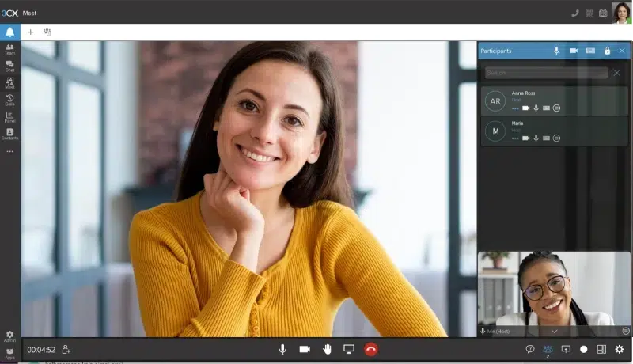
Task: Start recording with the record circle button
Action: [584, 349]
